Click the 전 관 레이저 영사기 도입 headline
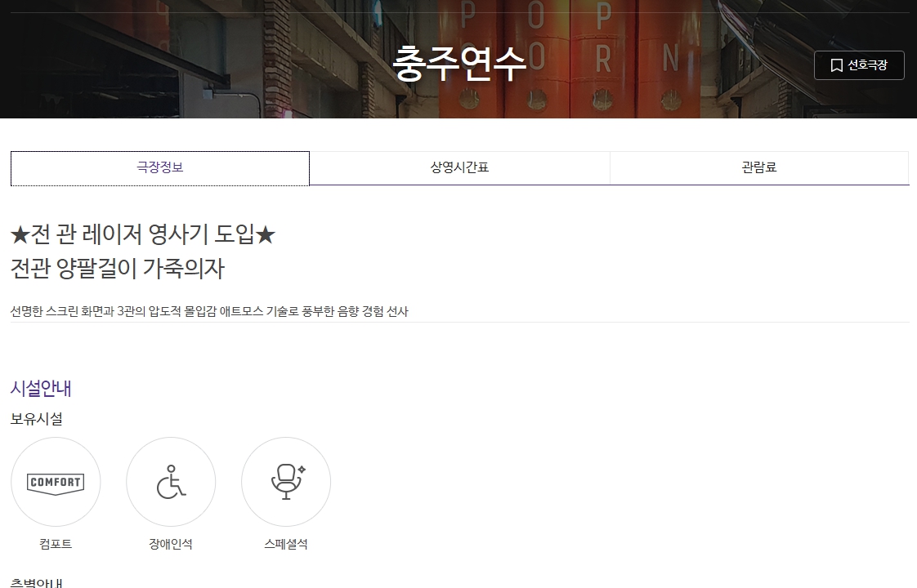 point(143,234)
